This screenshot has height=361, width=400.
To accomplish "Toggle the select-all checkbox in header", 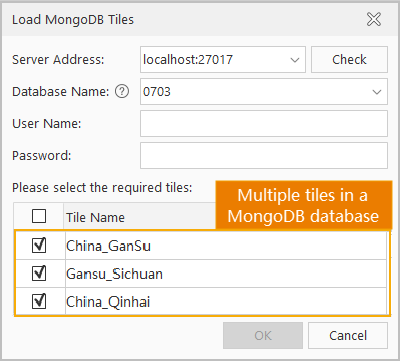I will (39, 216).
